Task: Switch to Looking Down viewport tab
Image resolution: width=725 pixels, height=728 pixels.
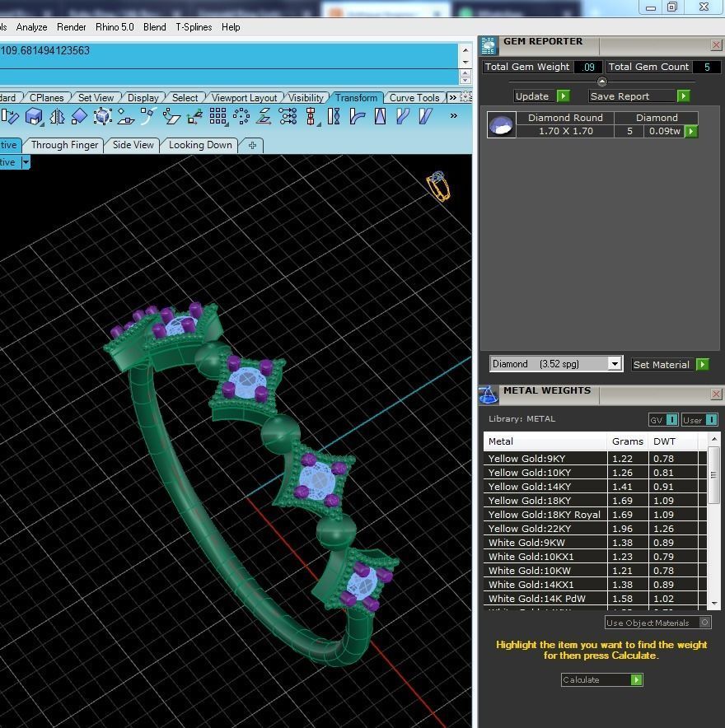Action: [x=200, y=145]
